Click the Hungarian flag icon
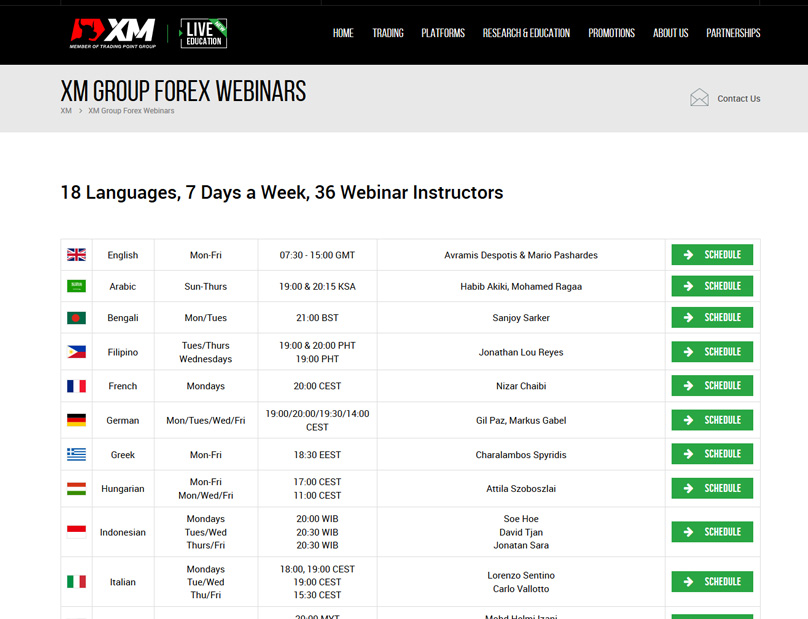This screenshot has width=808, height=619. 76,489
